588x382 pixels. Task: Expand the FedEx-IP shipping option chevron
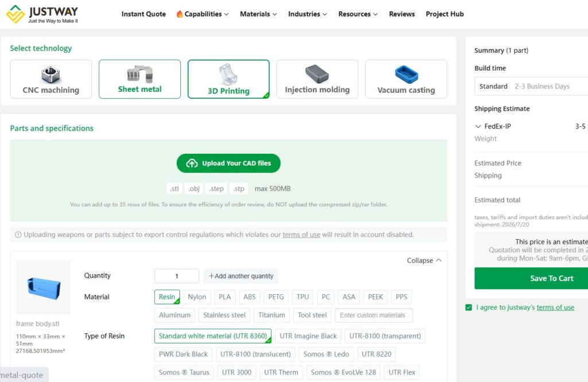[x=478, y=127]
